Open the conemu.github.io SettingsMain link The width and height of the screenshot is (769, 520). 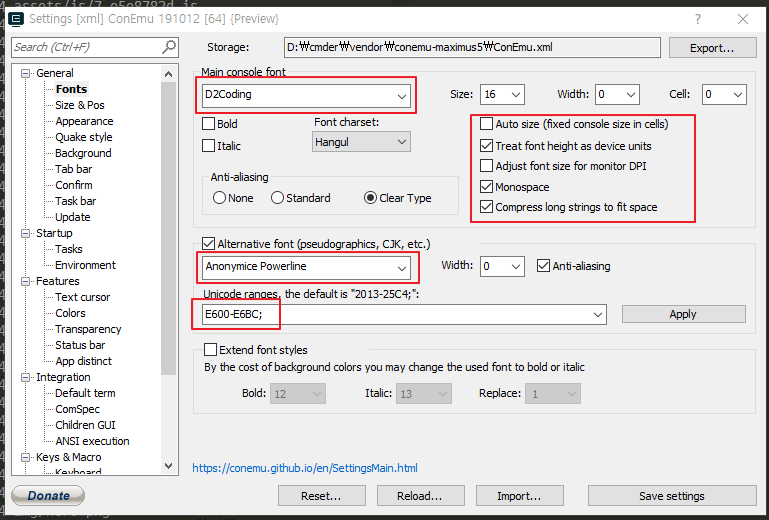click(305, 468)
